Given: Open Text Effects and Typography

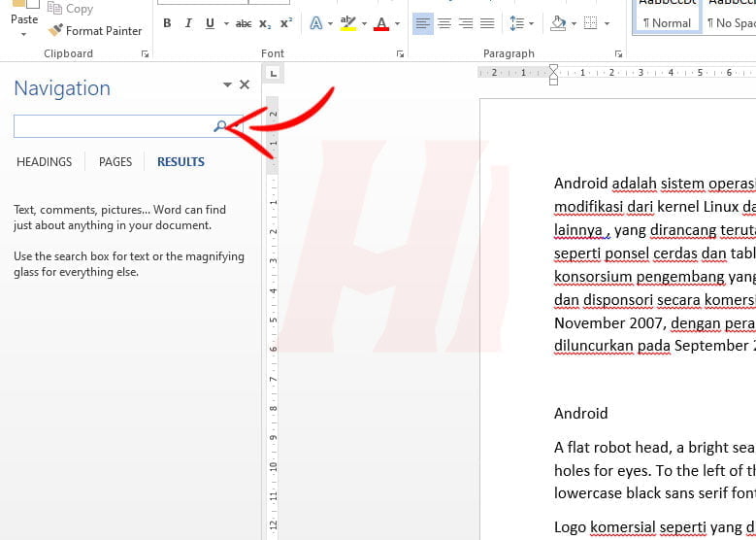Looking at the screenshot, I should [316, 23].
